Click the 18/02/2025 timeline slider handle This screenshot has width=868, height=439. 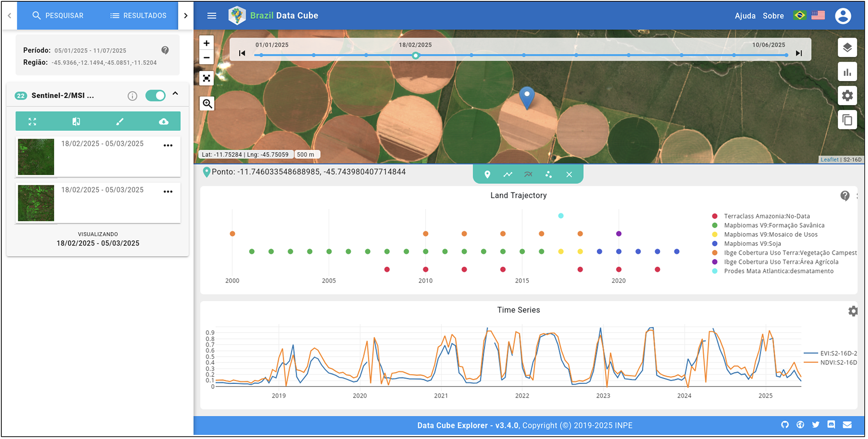point(415,55)
